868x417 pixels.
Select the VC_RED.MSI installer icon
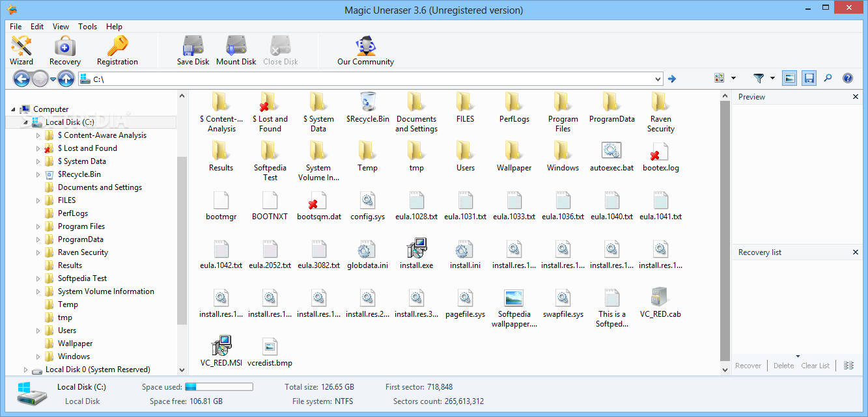click(x=221, y=346)
